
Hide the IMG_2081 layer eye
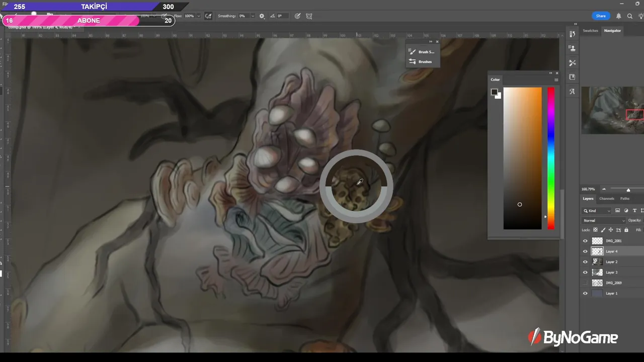point(585,241)
